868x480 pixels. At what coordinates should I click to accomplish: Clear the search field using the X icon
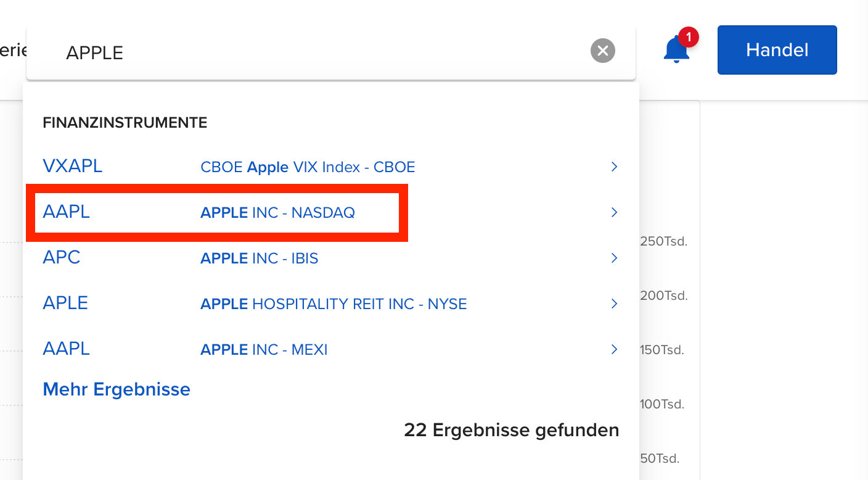tap(602, 51)
